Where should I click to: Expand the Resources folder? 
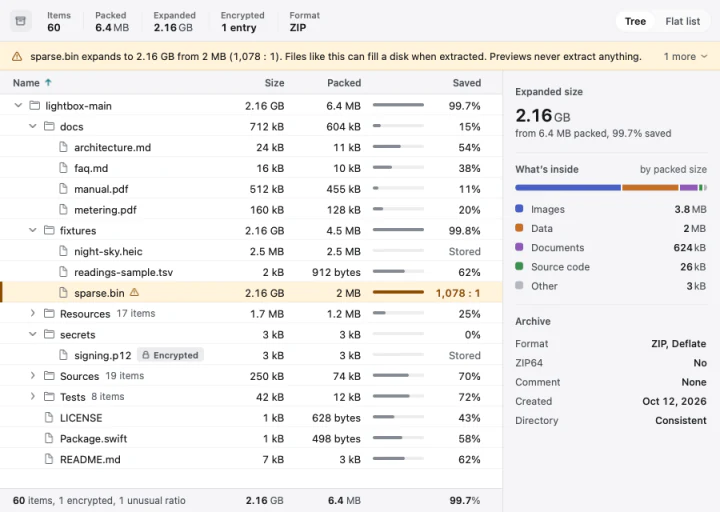click(33, 313)
